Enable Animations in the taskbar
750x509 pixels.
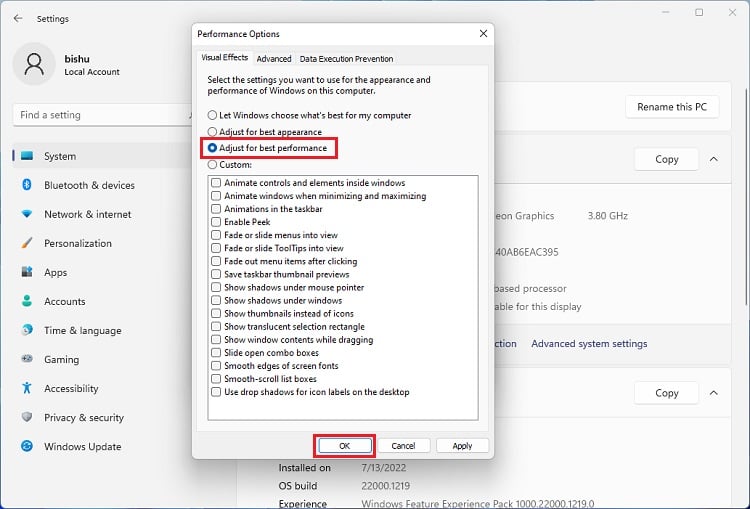tap(216, 209)
